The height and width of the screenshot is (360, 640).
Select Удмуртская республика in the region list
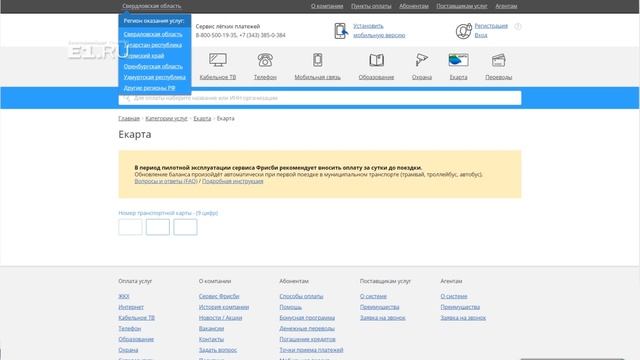tap(155, 77)
